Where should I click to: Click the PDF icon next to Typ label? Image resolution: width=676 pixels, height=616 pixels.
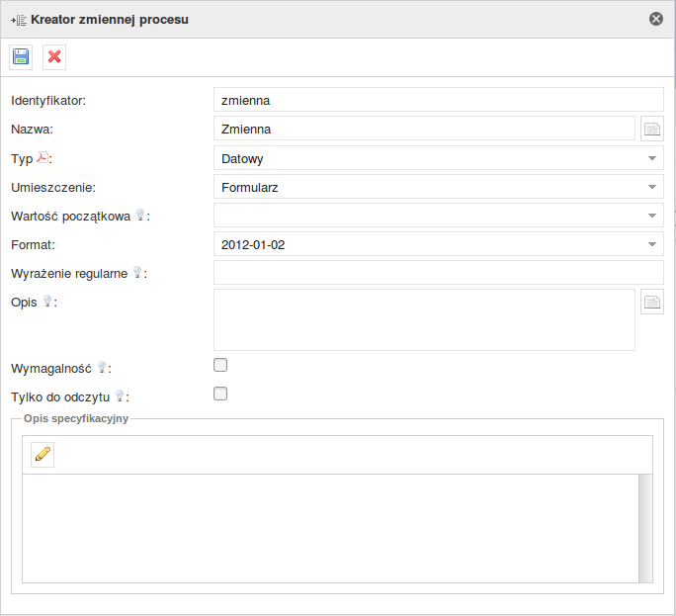coord(42,157)
